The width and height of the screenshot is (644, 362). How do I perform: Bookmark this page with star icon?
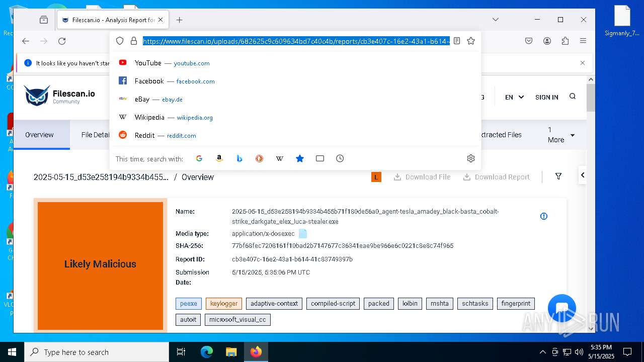[x=471, y=41]
